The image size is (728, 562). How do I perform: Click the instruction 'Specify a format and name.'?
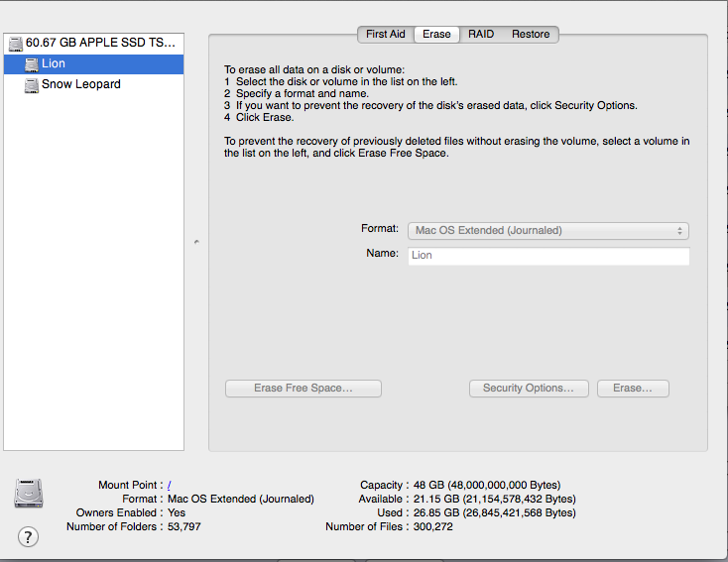point(303,94)
